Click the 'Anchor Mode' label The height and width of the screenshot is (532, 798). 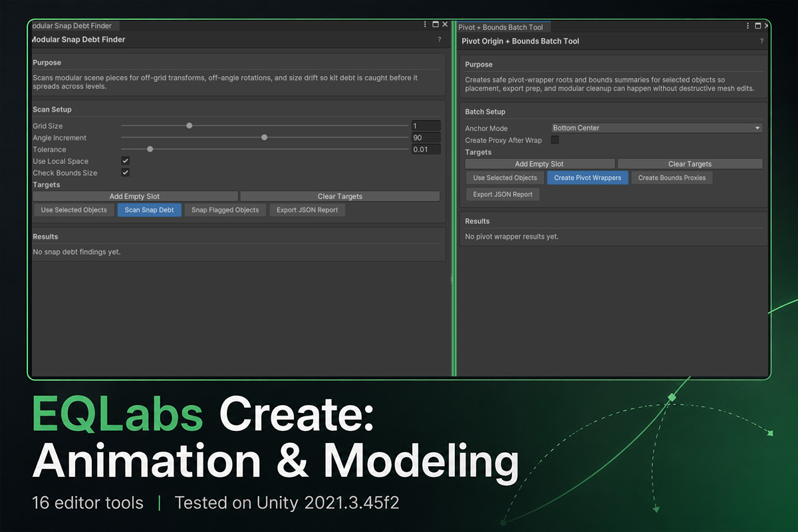click(486, 128)
